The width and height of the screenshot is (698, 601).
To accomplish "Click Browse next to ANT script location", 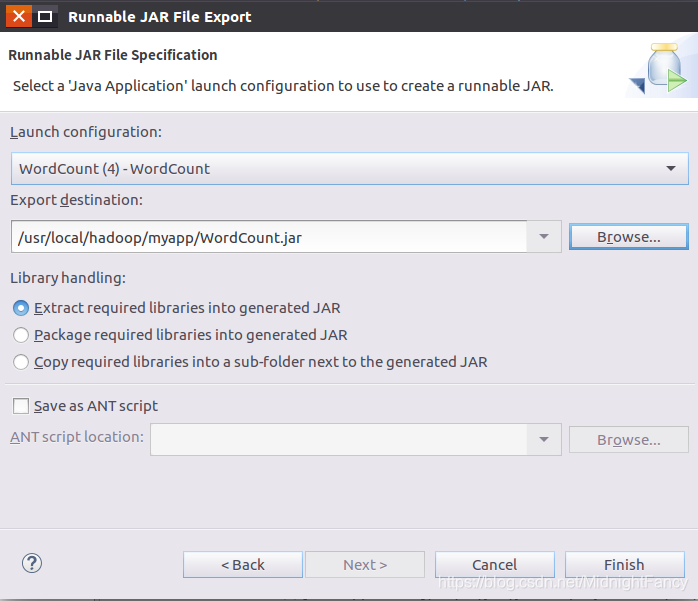I will tap(629, 440).
